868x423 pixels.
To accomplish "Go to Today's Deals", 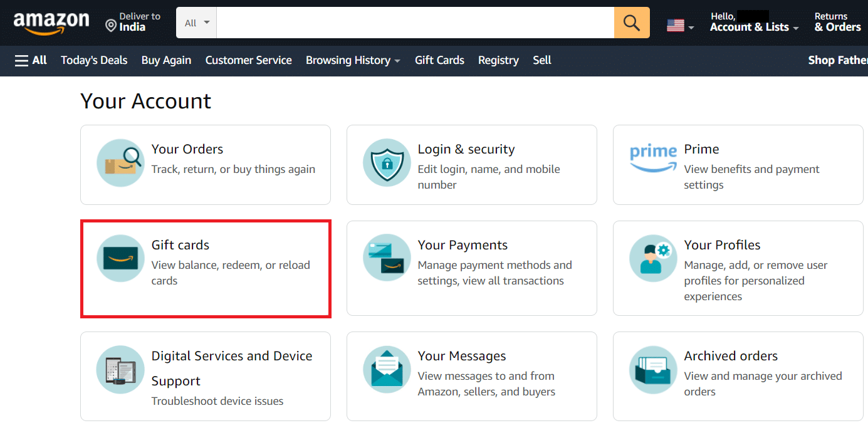I will (94, 60).
